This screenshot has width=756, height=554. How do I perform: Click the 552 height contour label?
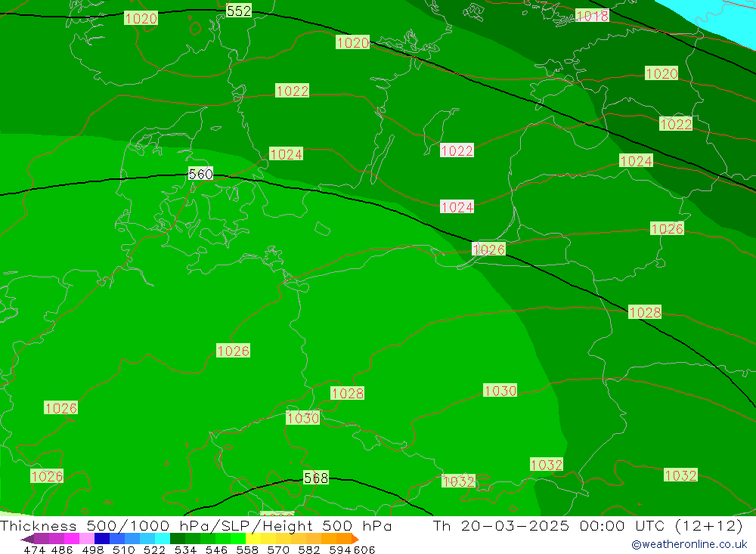click(x=239, y=11)
